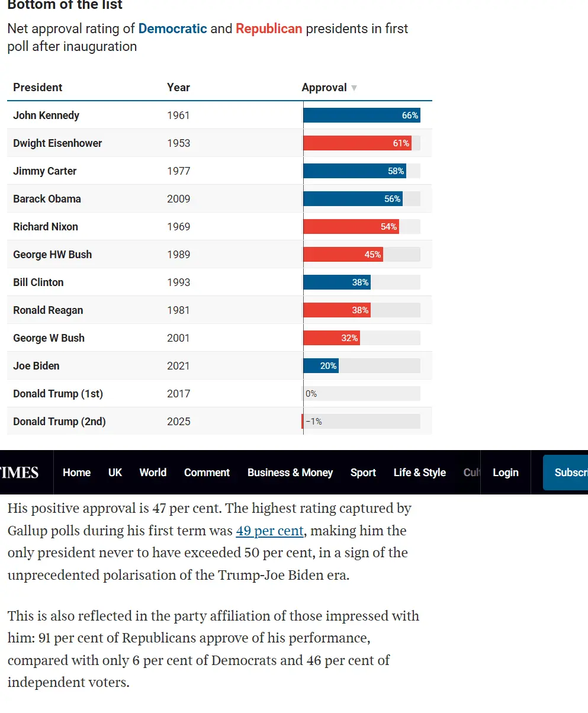
Task: Open the Sport section
Action: (x=363, y=473)
